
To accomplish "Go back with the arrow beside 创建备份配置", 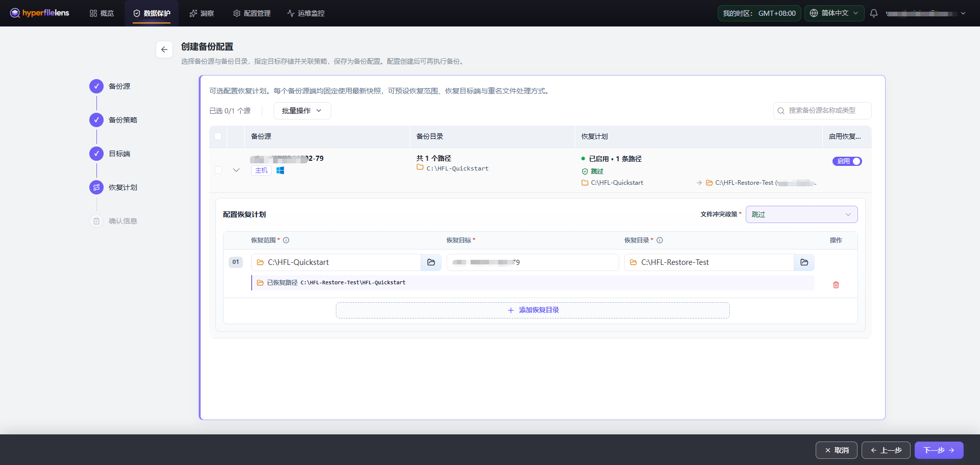I will click(x=164, y=50).
